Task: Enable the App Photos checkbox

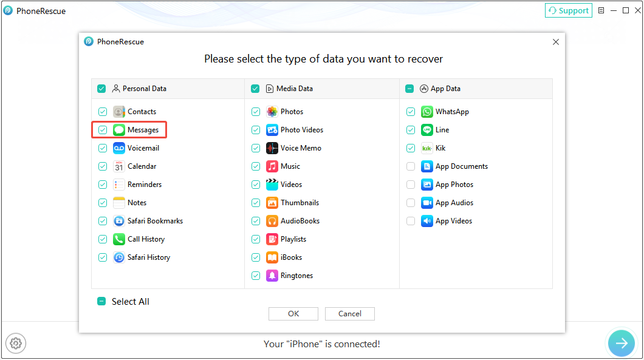Action: tap(411, 185)
